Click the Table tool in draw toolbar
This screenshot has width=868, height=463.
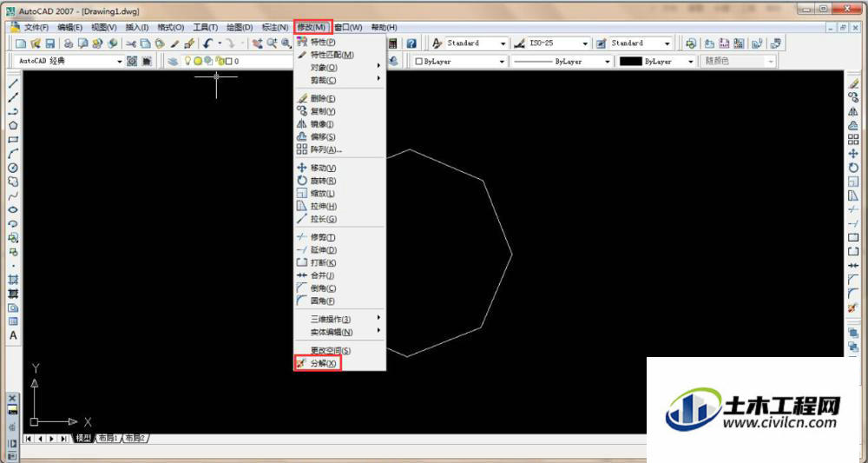(x=13, y=321)
